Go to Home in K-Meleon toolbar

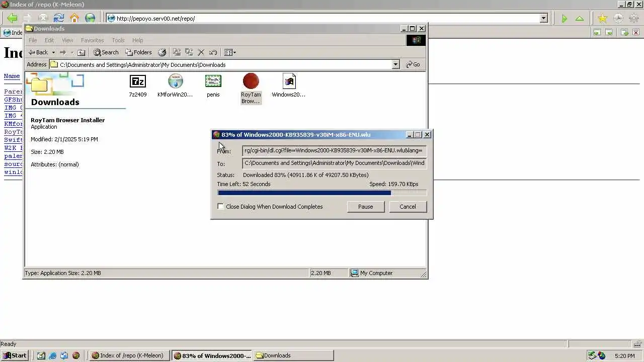[x=74, y=18]
